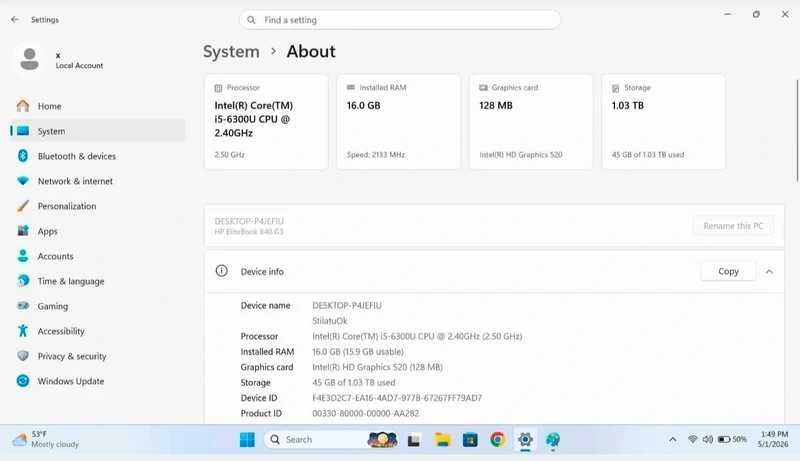The height and width of the screenshot is (461, 800).
Task: Open Time & language settings
Action: coord(97,280)
